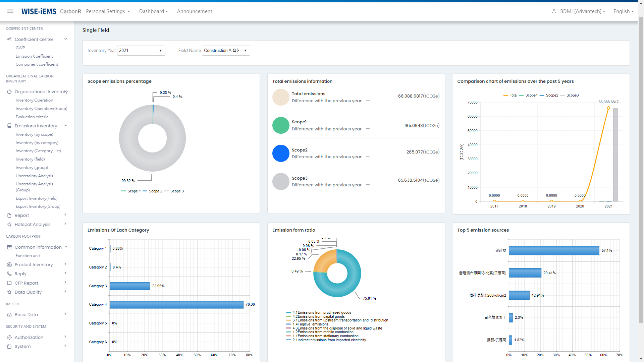Toggle Scope 1 legend in percentage chart
Viewport: 644px width, 362px height.
click(x=131, y=191)
